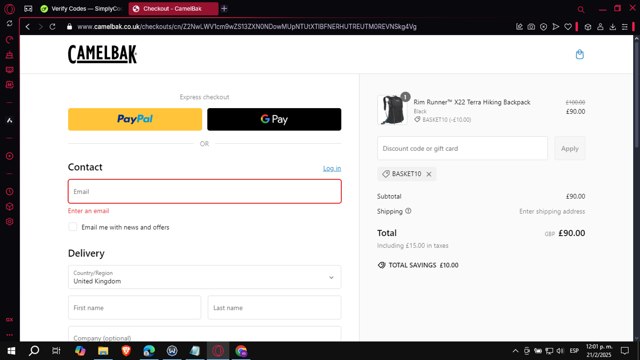Show hidden system tray icons chevron
The height and width of the screenshot is (360, 640).
click(x=515, y=351)
